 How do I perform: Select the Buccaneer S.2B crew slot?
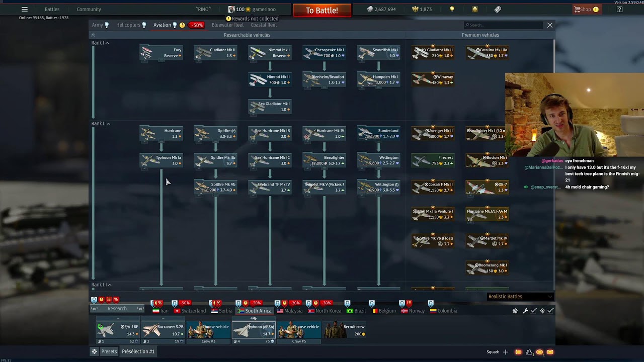click(x=163, y=330)
